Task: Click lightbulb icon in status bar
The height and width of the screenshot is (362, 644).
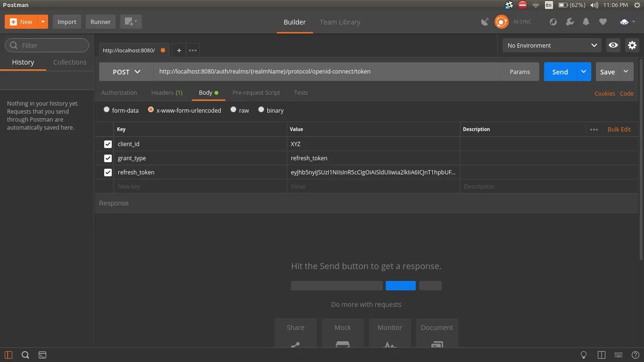Action: tap(583, 355)
